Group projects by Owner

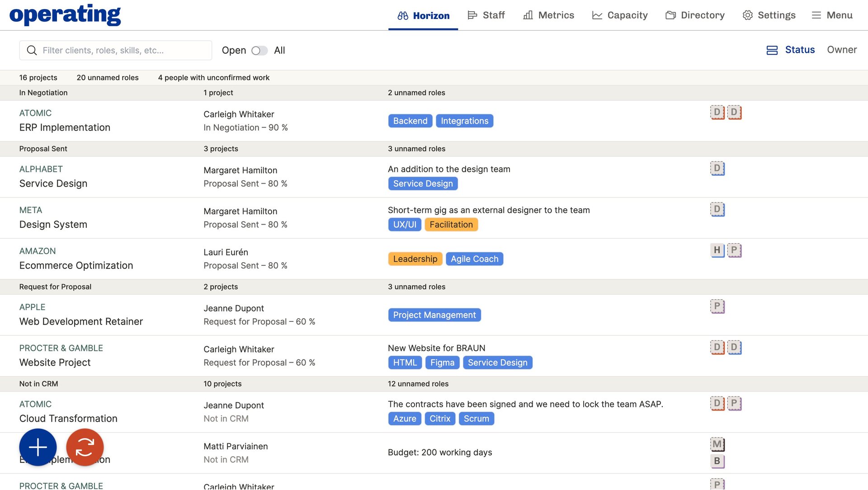[x=841, y=50]
